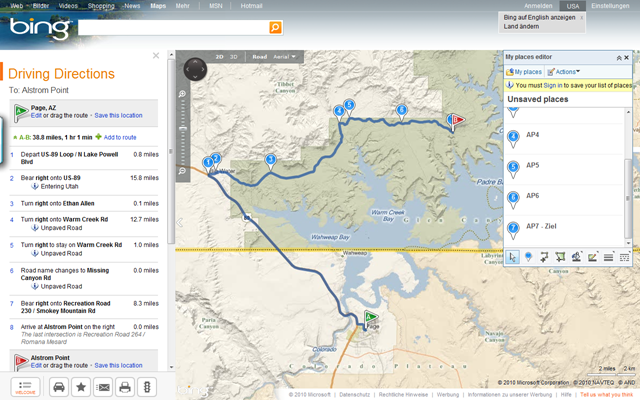
Task: Open favorites with the star icon
Action: click(81, 387)
